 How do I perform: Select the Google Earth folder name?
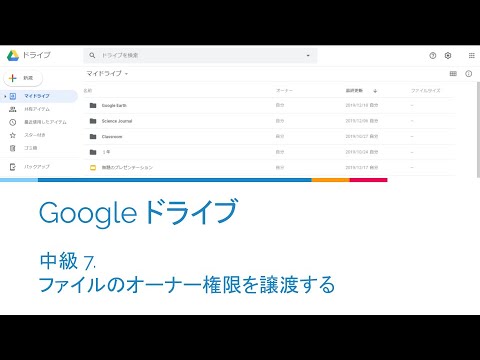pyautogui.click(x=114, y=105)
